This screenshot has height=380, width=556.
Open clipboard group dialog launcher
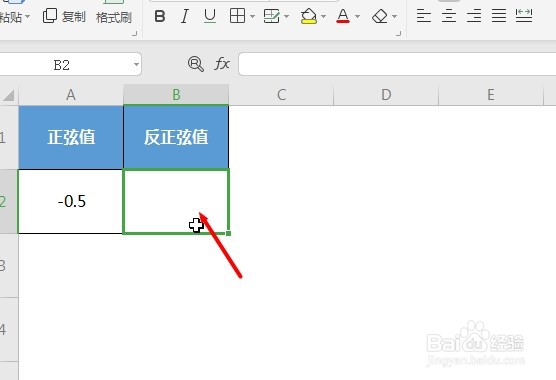[134, 34]
